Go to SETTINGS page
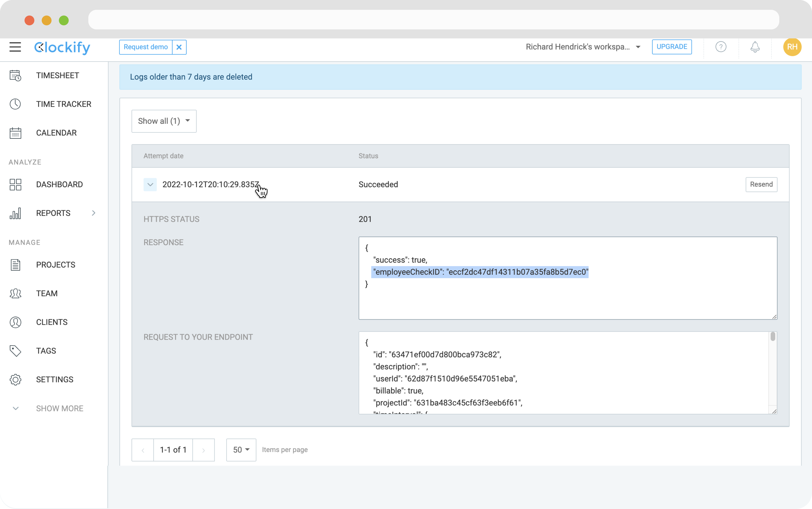The width and height of the screenshot is (812, 509). coord(55,379)
